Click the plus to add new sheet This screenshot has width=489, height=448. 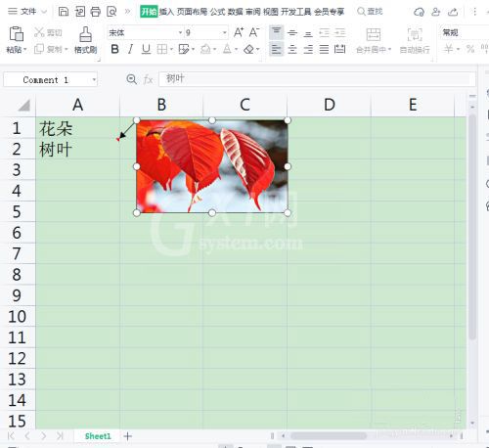coord(128,436)
